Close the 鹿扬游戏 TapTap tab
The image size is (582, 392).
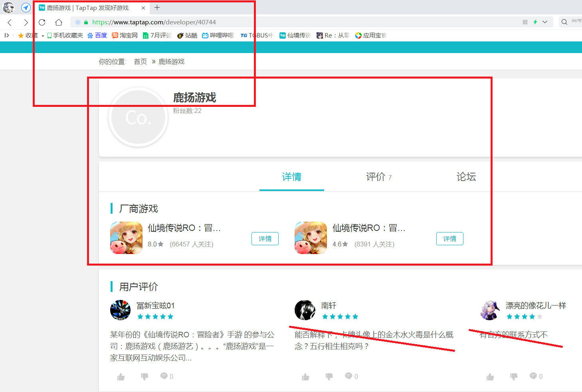143,8
